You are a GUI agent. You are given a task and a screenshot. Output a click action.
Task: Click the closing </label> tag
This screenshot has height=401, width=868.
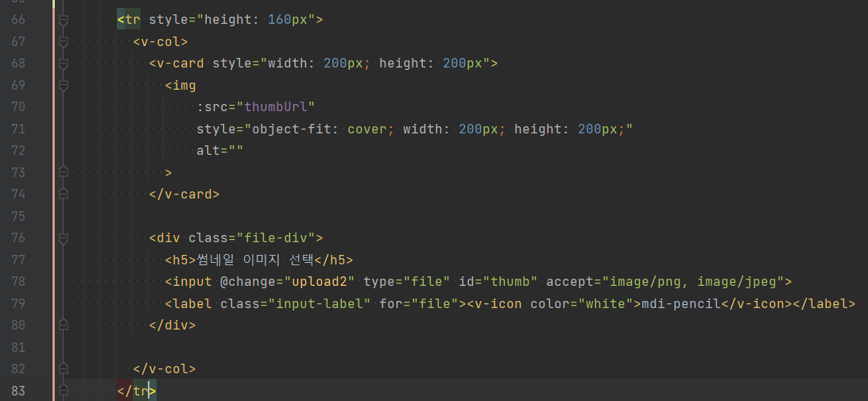tap(823, 303)
